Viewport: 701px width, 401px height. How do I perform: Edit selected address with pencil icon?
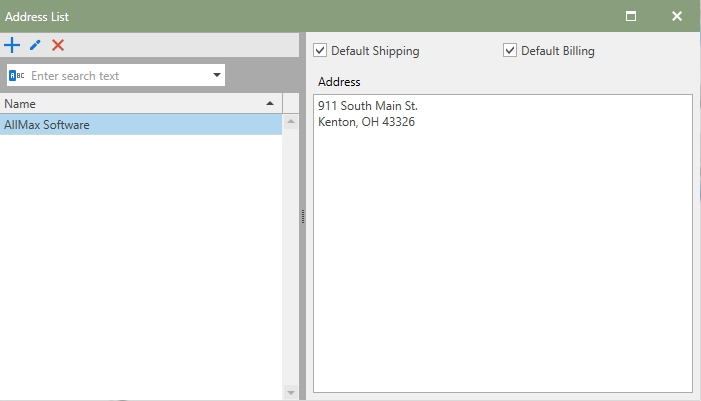pyautogui.click(x=35, y=45)
